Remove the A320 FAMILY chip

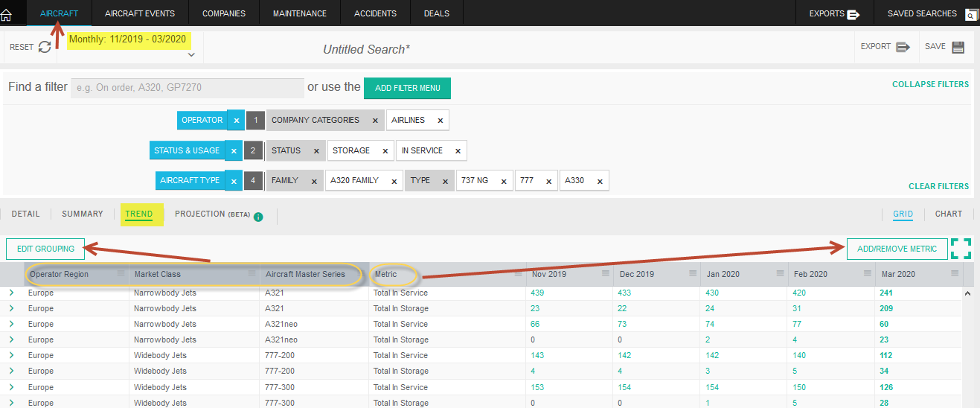click(394, 181)
